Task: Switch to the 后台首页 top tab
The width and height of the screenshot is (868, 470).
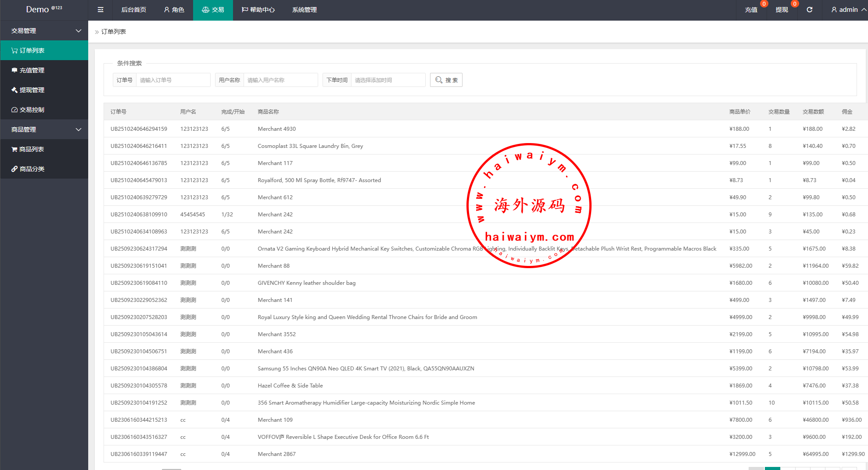Action: click(x=133, y=10)
